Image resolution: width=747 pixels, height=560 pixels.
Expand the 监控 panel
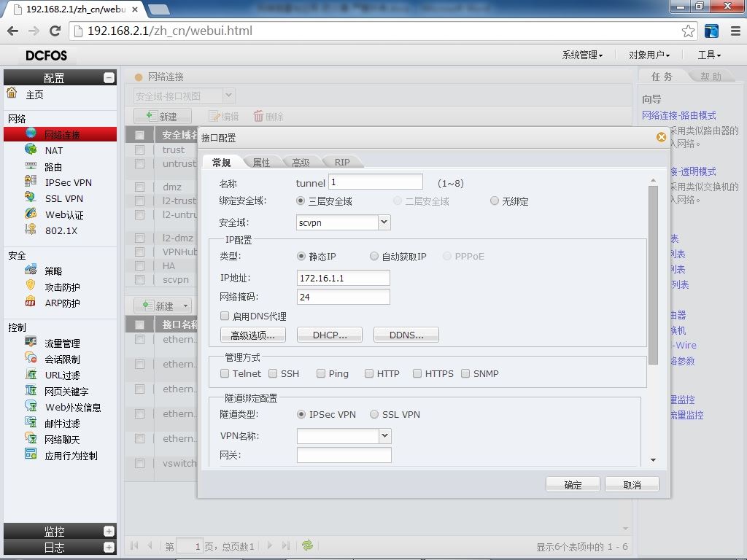(109, 531)
